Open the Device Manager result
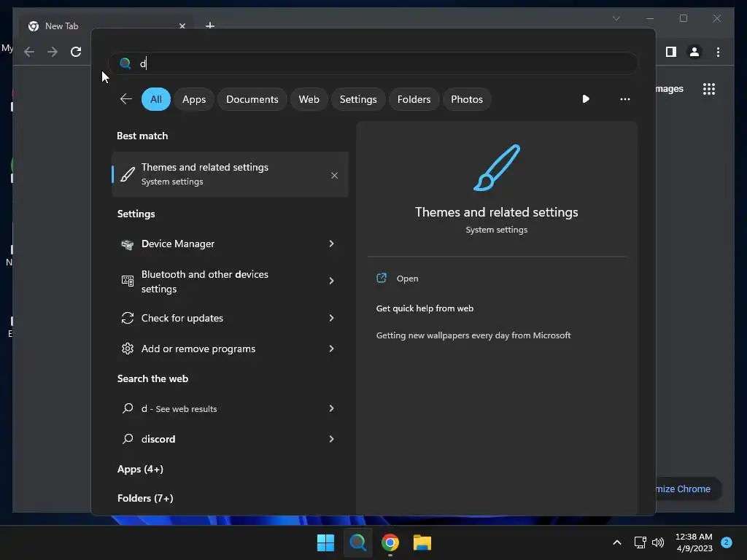Image resolution: width=747 pixels, height=560 pixels. click(x=230, y=244)
